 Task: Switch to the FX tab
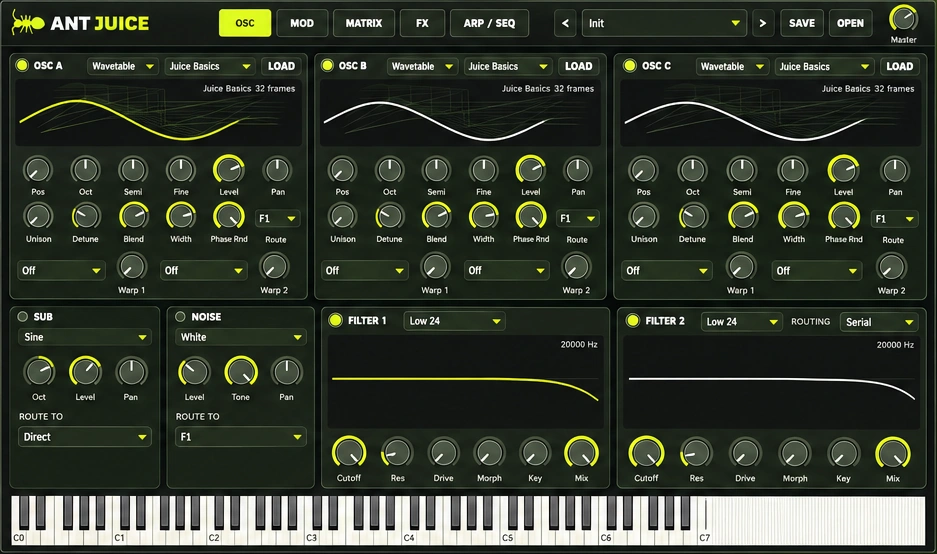422,23
